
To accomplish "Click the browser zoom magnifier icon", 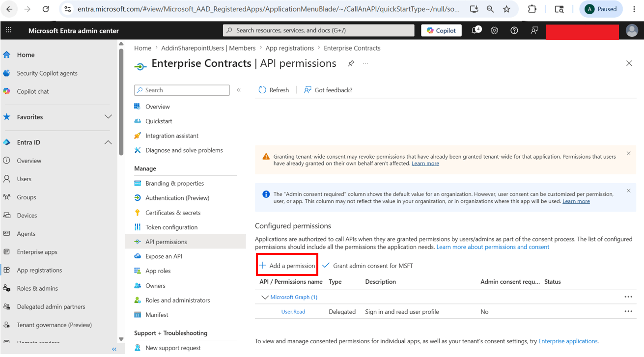I will pos(490,9).
